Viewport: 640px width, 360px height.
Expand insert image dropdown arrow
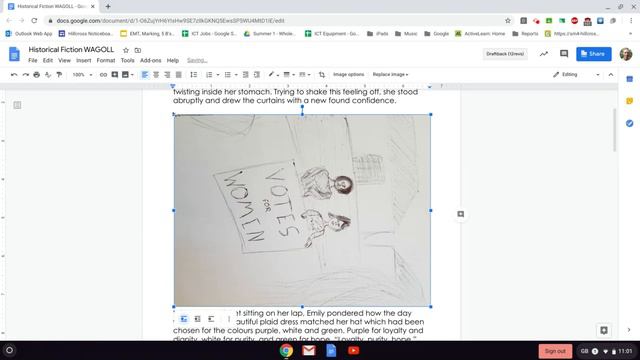coord(132,75)
